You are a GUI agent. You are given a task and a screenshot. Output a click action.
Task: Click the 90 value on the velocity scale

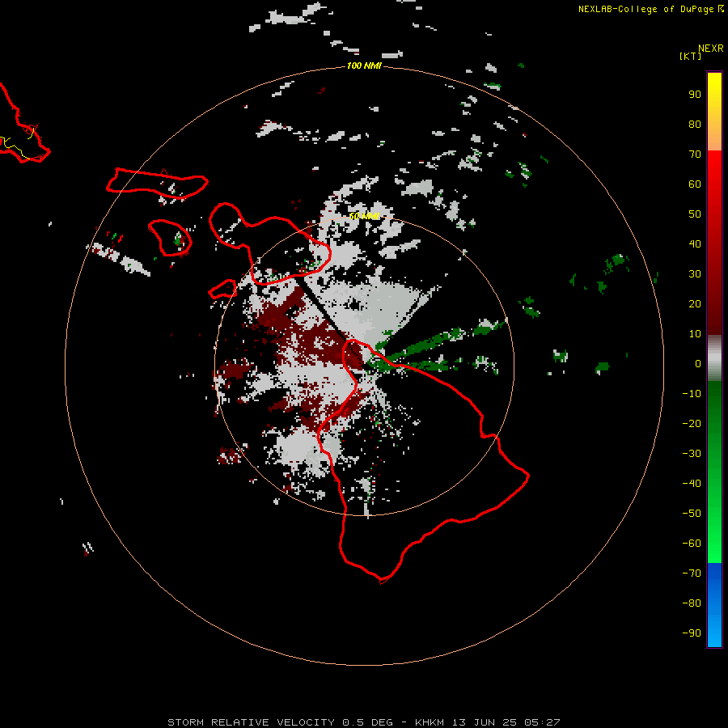(x=695, y=95)
